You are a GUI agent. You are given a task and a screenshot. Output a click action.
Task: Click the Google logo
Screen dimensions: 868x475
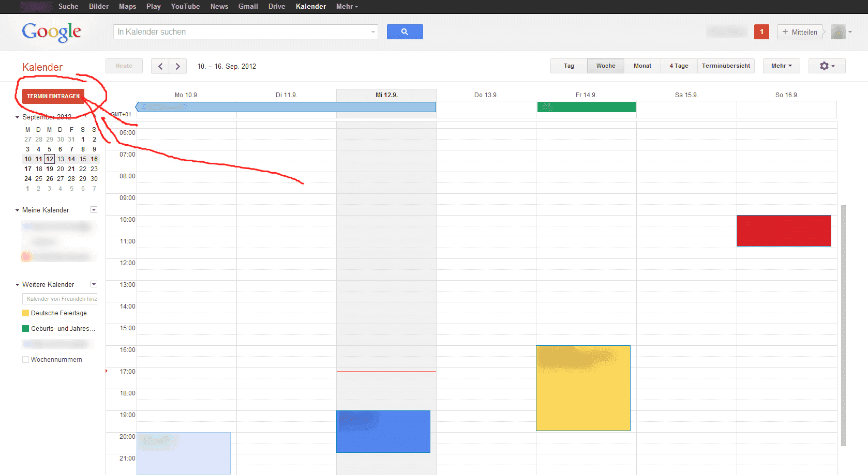pos(51,32)
